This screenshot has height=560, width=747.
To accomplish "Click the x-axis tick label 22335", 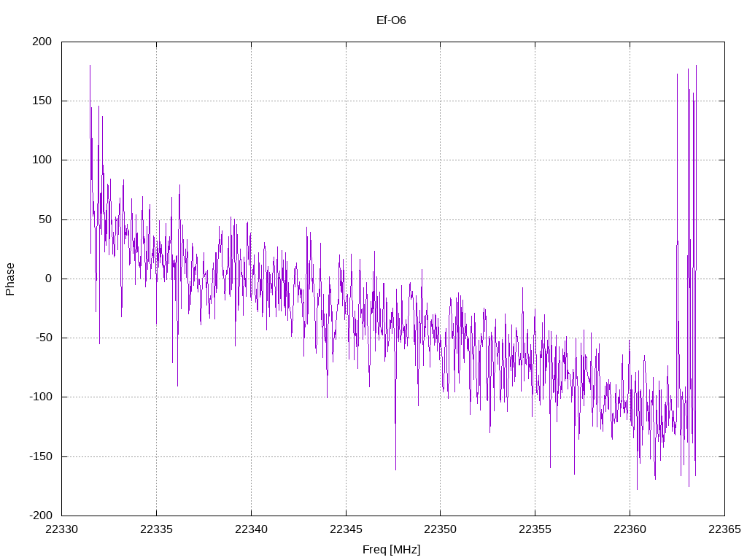I will tap(156, 529).
